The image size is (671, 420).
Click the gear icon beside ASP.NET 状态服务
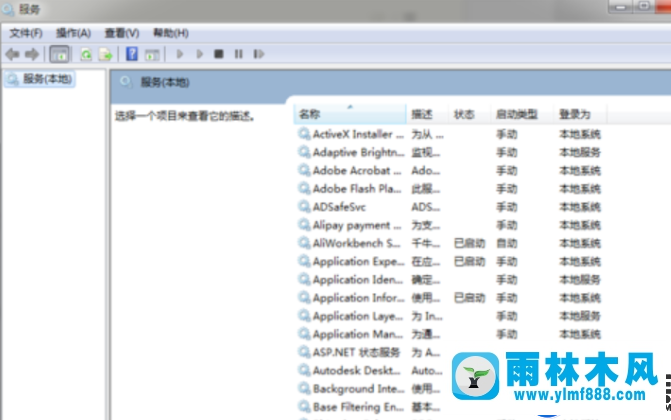(x=304, y=352)
